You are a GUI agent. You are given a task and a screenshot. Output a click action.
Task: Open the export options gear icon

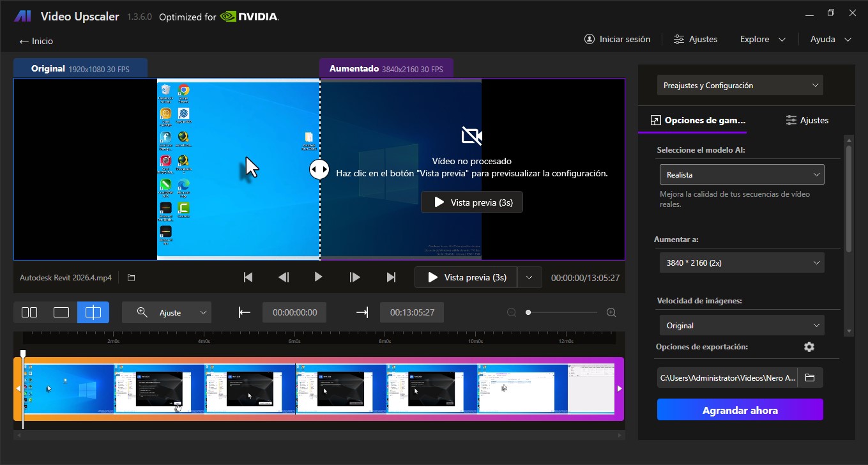coord(809,346)
